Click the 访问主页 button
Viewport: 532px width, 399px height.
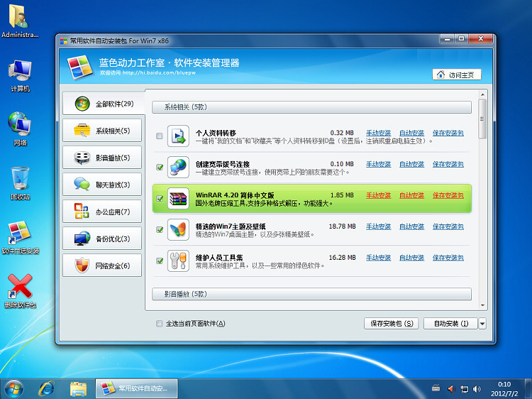(457, 75)
